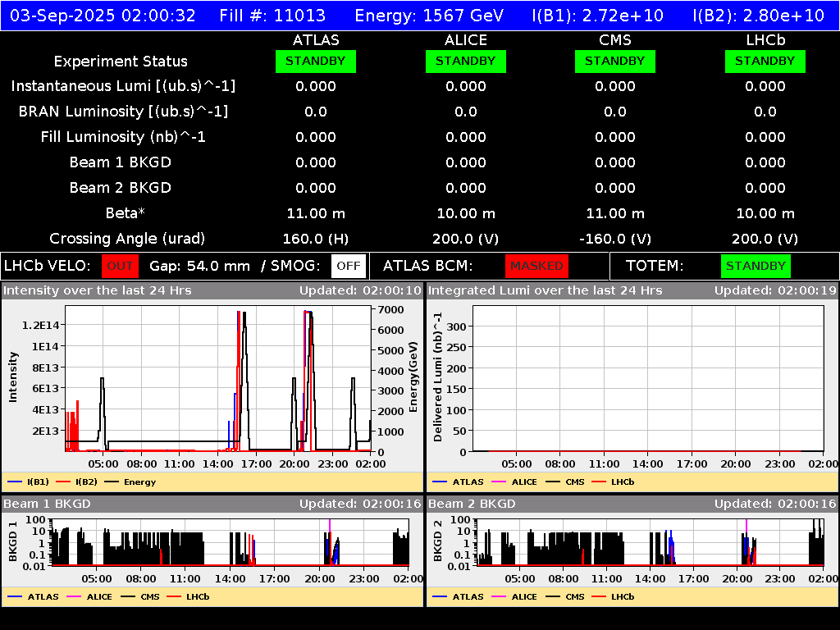Click the 7000 tick on Energy(GeV) axis
Image resolution: width=840 pixels, height=630 pixels.
point(390,309)
